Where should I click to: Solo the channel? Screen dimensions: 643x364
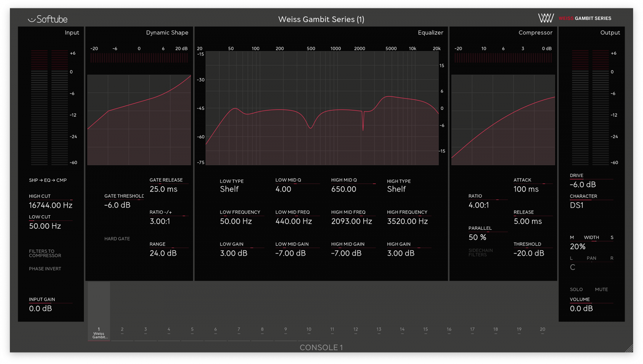pyautogui.click(x=576, y=289)
